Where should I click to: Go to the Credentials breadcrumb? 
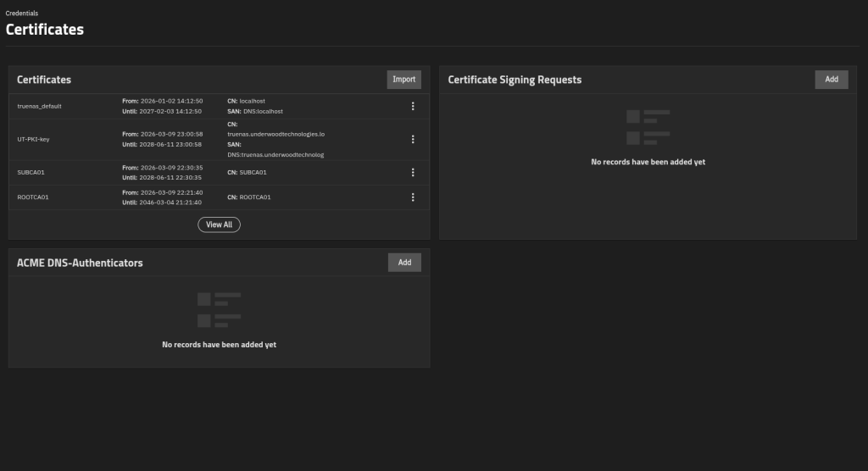[22, 14]
